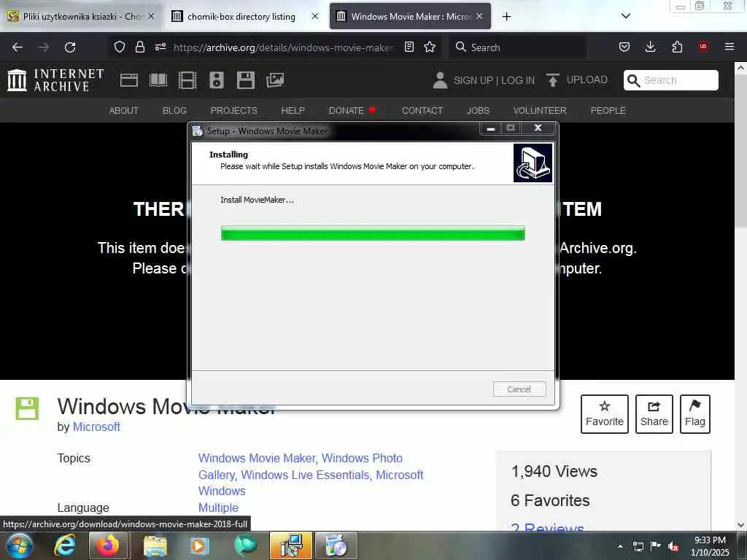Open the JOBS menu item
This screenshot has height=560, width=747.
[478, 111]
